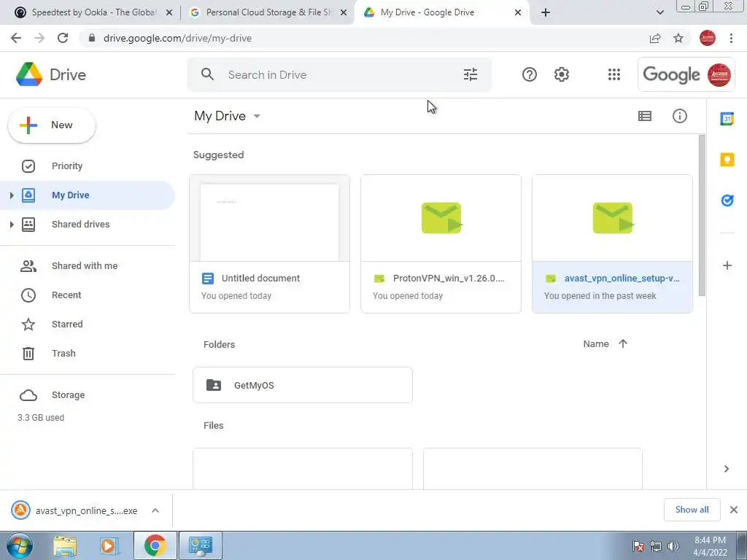Open search filter options icon

(471, 74)
